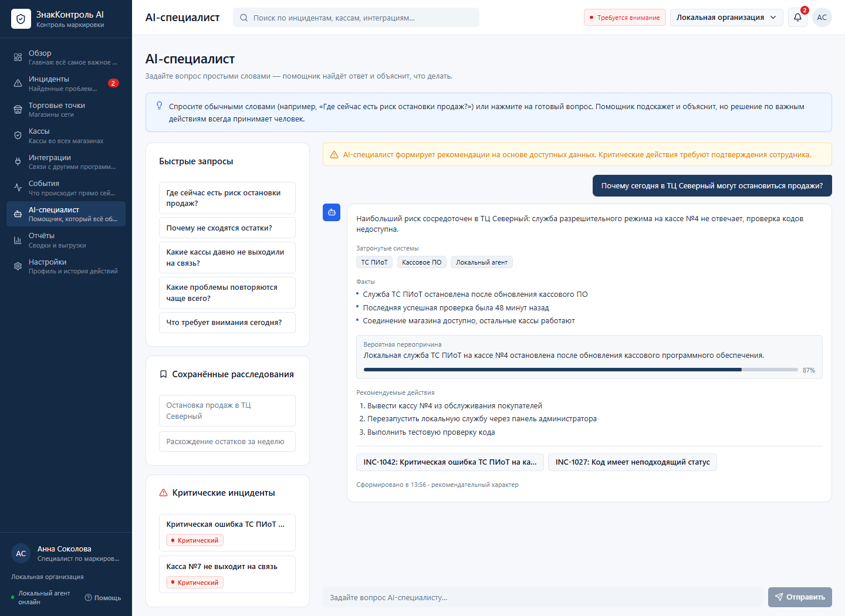Open INC-1027 incident link
845x616 pixels.
click(x=633, y=462)
